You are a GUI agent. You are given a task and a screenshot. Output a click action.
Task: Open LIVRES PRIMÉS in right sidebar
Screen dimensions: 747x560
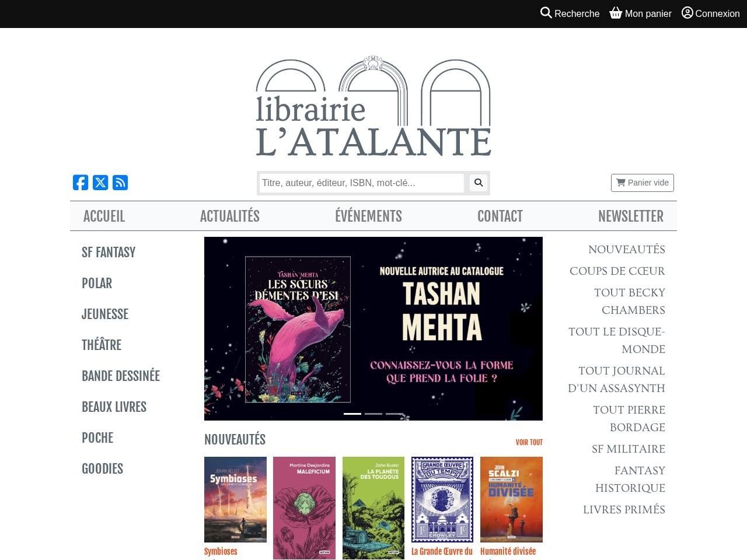[623, 509]
